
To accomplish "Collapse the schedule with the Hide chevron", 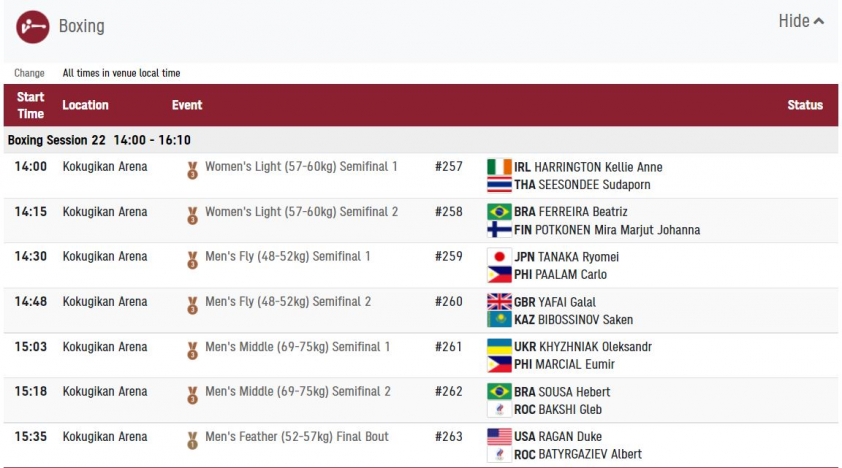I will [x=801, y=21].
